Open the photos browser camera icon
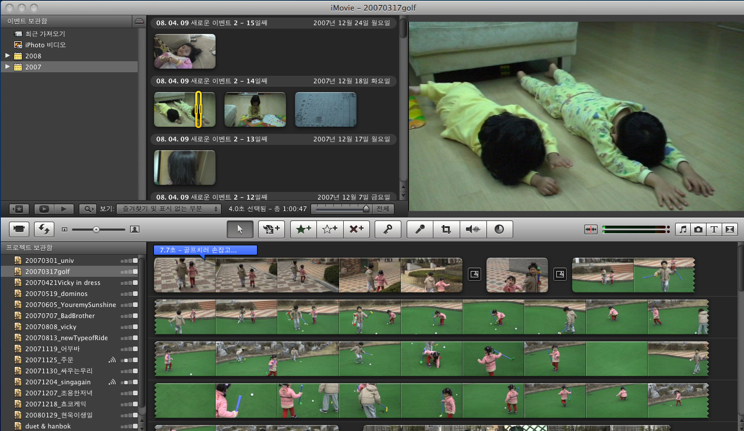Image resolution: width=744 pixels, height=431 pixels. pyautogui.click(x=698, y=229)
